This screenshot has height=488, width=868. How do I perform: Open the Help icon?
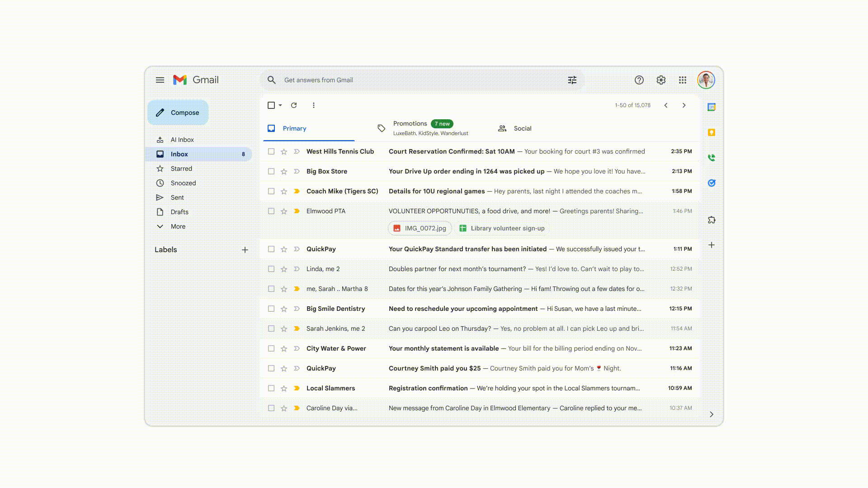(639, 80)
